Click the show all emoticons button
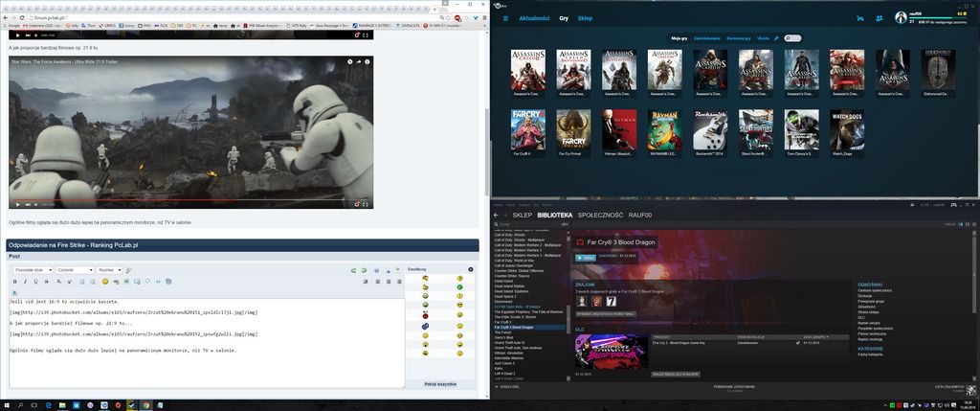The width and height of the screenshot is (980, 411). pos(440,383)
